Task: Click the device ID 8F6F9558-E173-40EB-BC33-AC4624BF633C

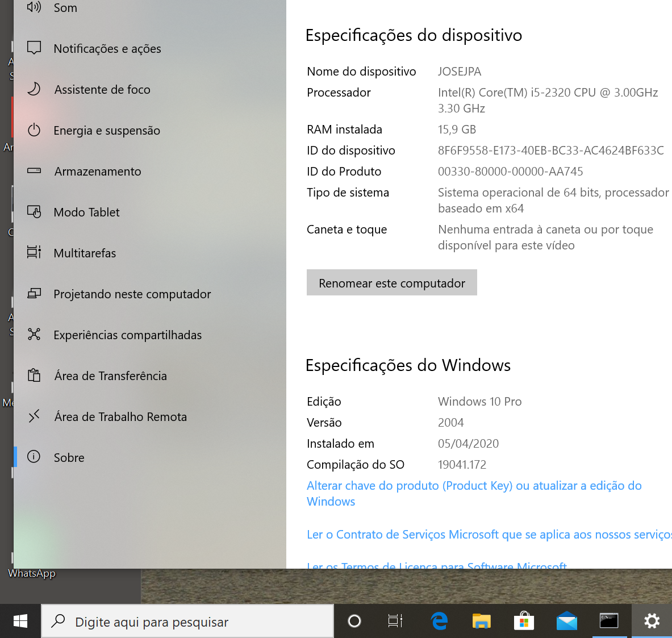Action: click(550, 150)
